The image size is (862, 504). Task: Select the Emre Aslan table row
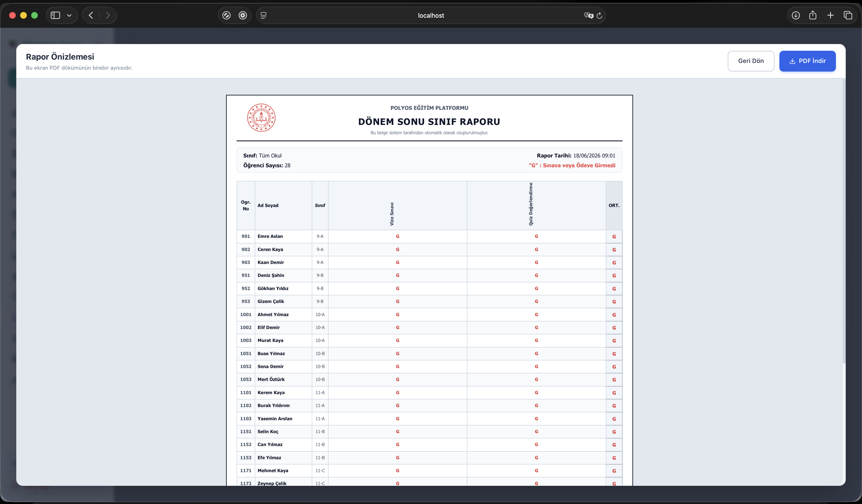click(x=429, y=237)
